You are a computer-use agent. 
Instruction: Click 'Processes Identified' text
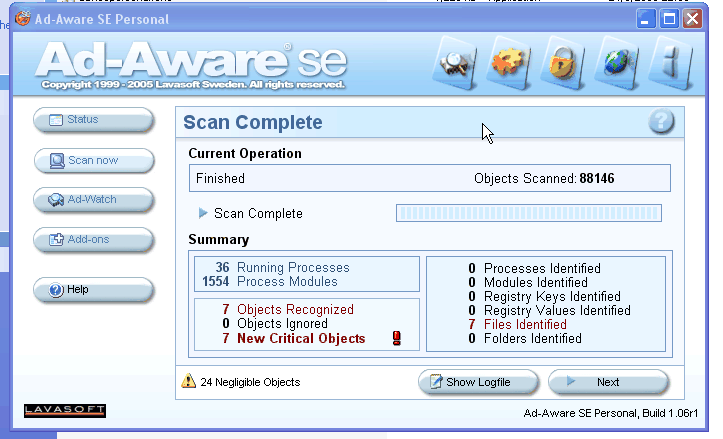click(x=542, y=268)
